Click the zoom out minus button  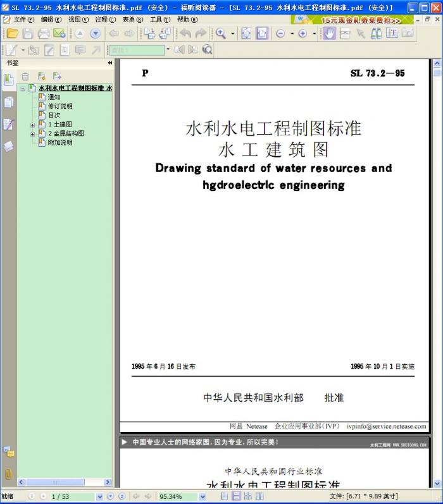280,34
